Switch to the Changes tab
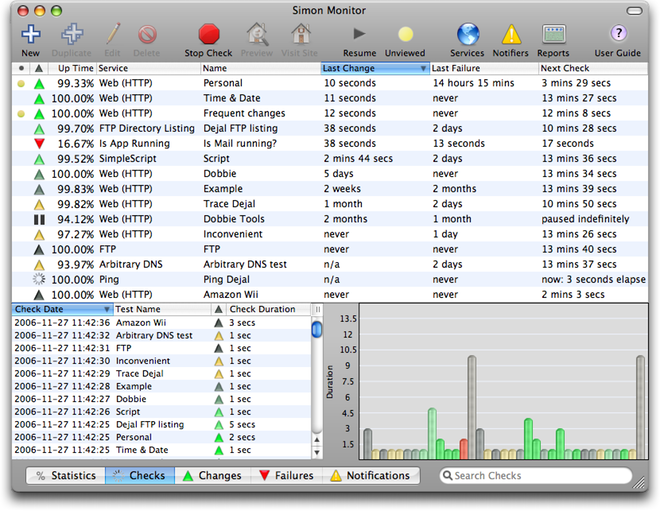 click(213, 475)
